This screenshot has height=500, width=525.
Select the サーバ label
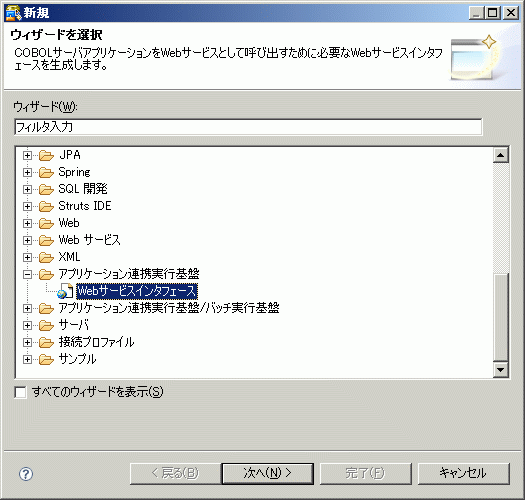pos(74,325)
